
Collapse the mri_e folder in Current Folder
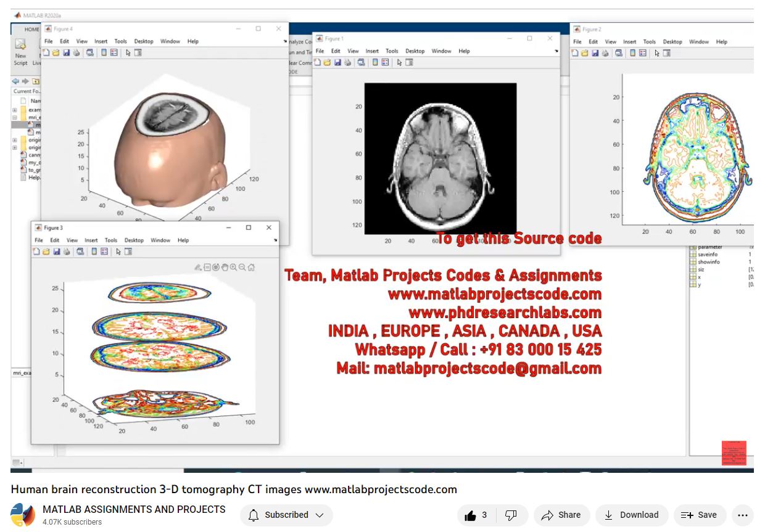tap(14, 117)
